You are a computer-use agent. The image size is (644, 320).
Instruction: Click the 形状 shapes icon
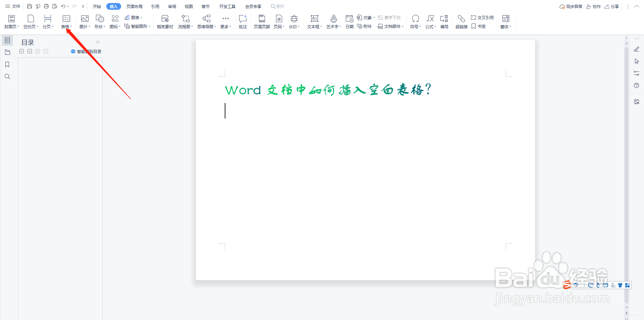[x=100, y=18]
